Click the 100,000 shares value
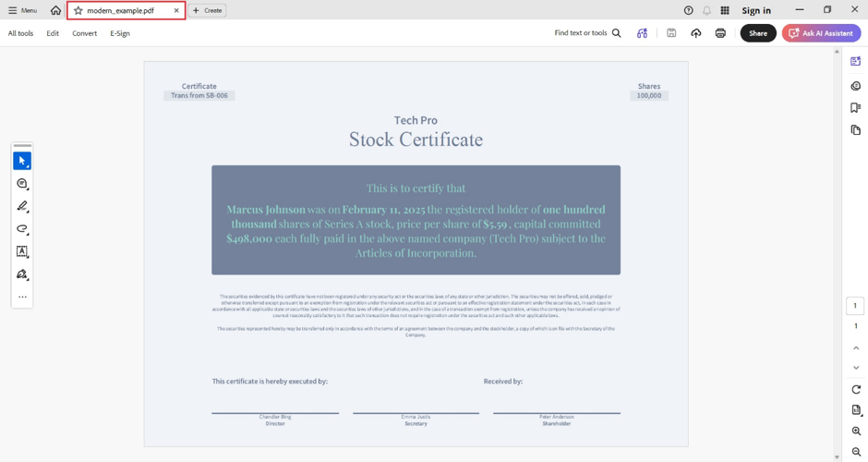The width and height of the screenshot is (868, 462). pyautogui.click(x=649, y=95)
